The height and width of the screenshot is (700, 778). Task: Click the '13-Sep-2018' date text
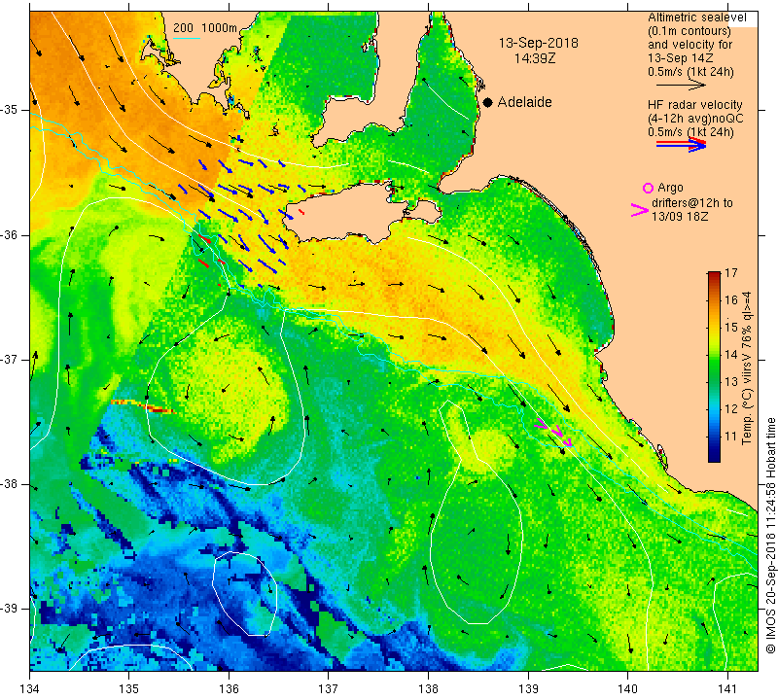(539, 43)
